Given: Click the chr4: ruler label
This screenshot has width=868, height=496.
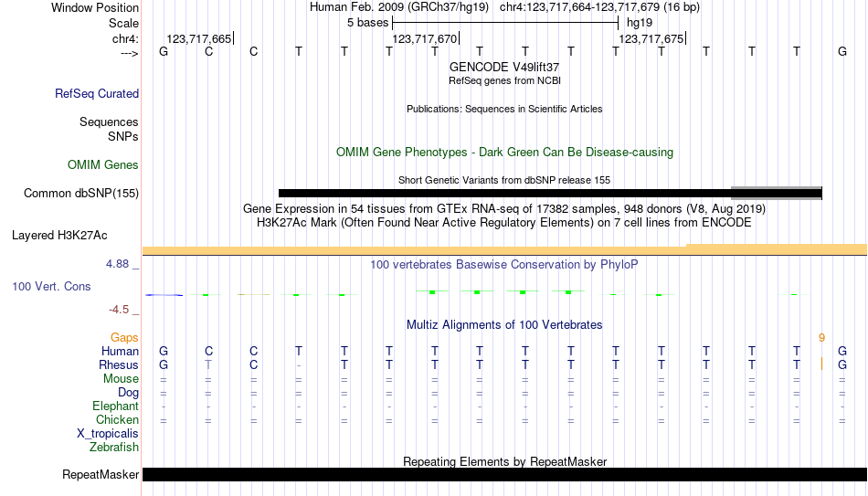Looking at the screenshot, I should (125, 38).
